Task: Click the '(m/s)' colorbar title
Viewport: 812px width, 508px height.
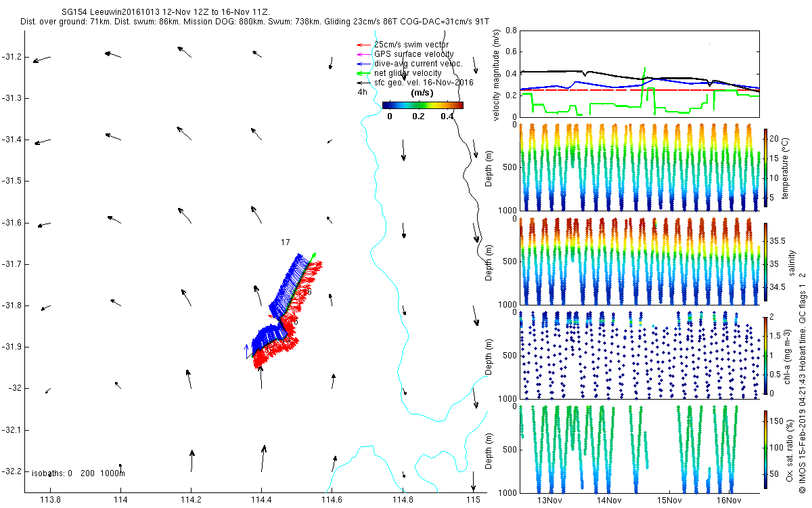Action: pyautogui.click(x=423, y=93)
